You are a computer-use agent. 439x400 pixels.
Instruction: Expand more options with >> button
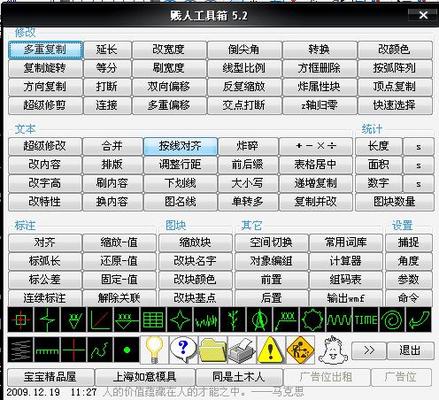pos(368,350)
